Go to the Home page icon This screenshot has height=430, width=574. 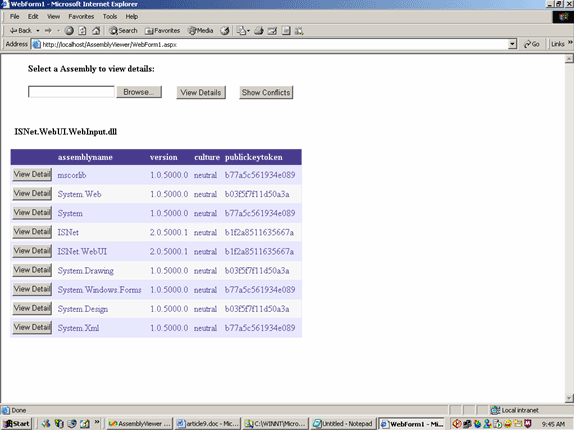pyautogui.click(x=96, y=31)
